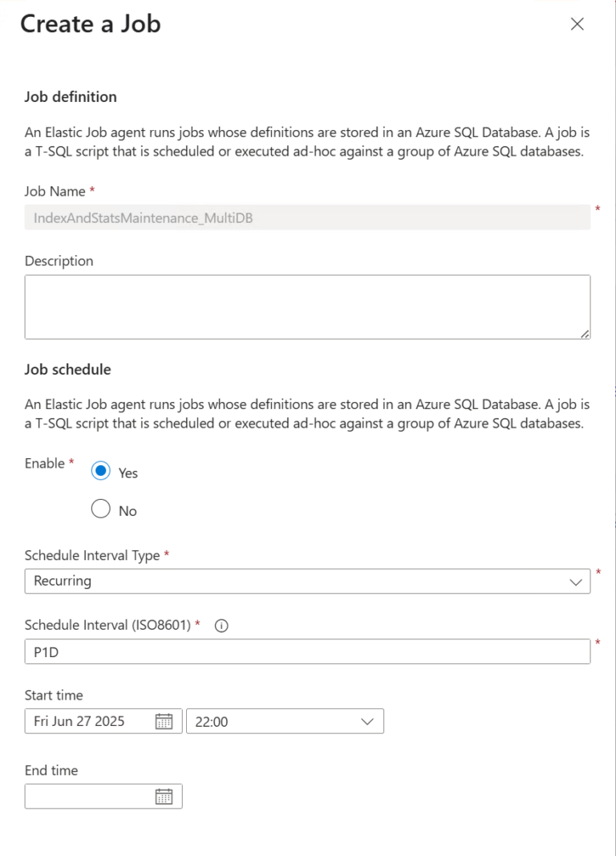Open the Start time calendar picker icon
Image resolution: width=616 pixels, height=856 pixels.
(x=164, y=721)
